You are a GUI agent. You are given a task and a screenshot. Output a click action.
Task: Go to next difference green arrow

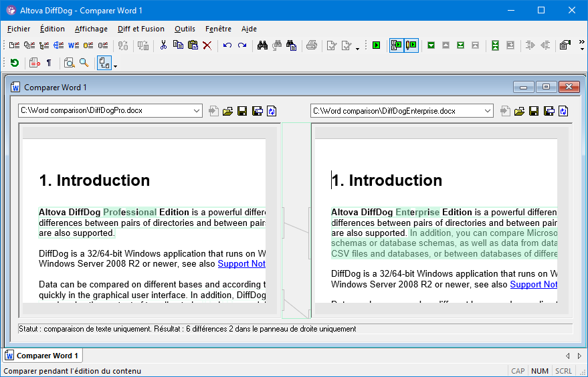coord(431,45)
